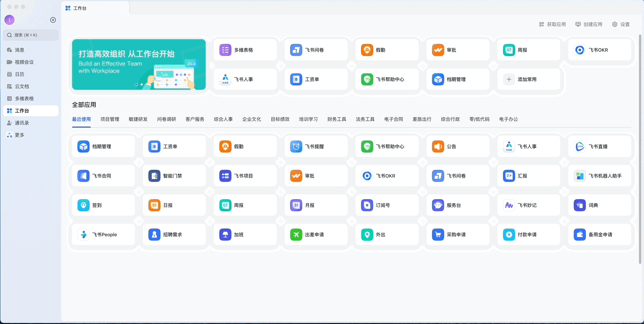644x324 pixels.
Task: Go to 日历 in the sidebar
Action: pyautogui.click(x=30, y=74)
